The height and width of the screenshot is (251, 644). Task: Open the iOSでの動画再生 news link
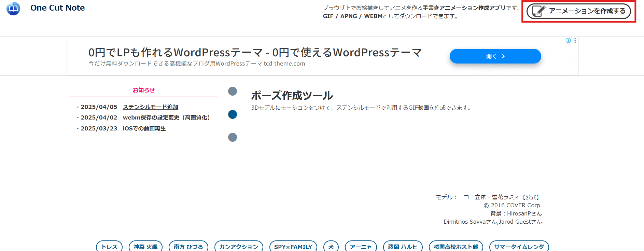(144, 128)
